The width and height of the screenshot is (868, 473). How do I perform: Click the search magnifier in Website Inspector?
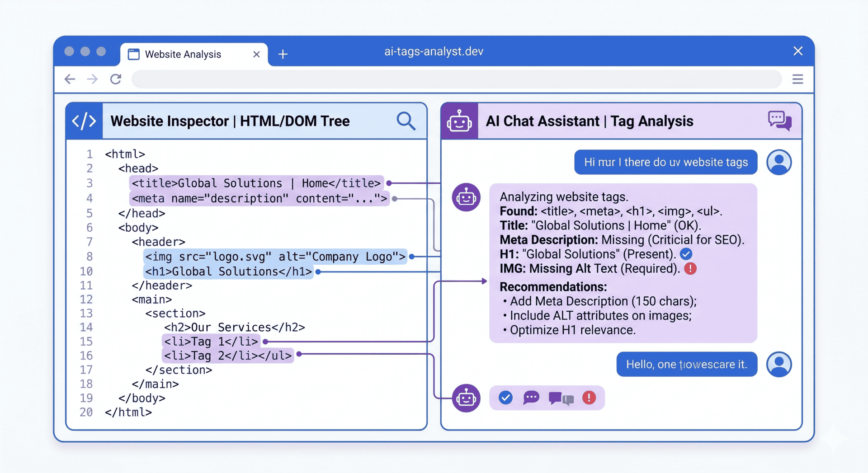(406, 121)
